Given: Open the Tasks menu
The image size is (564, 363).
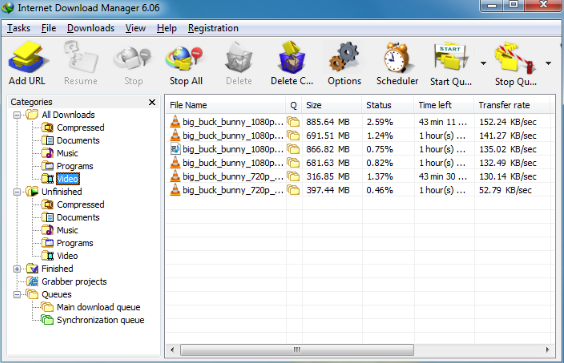Looking at the screenshot, I should tap(19, 28).
